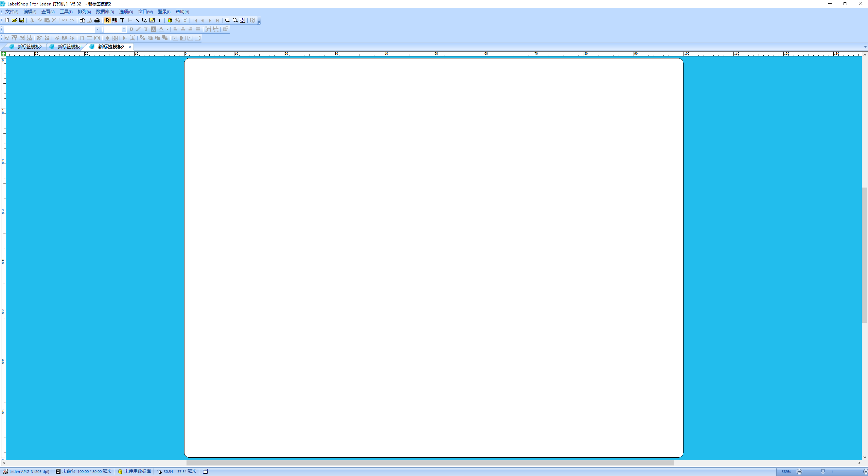Click the Print icon
Viewport: 868px width, 476px height.
(x=97, y=20)
